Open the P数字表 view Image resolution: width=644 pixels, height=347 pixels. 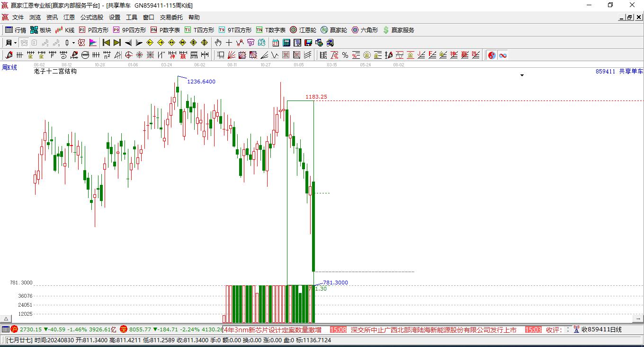click(165, 30)
